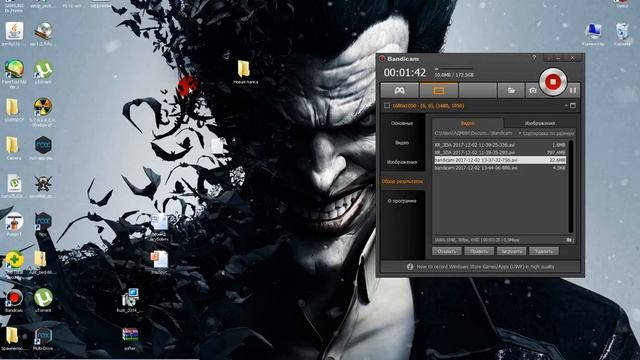This screenshot has width=640, height=360.
Task: Open Bandicam help question mark
Action: tap(534, 58)
